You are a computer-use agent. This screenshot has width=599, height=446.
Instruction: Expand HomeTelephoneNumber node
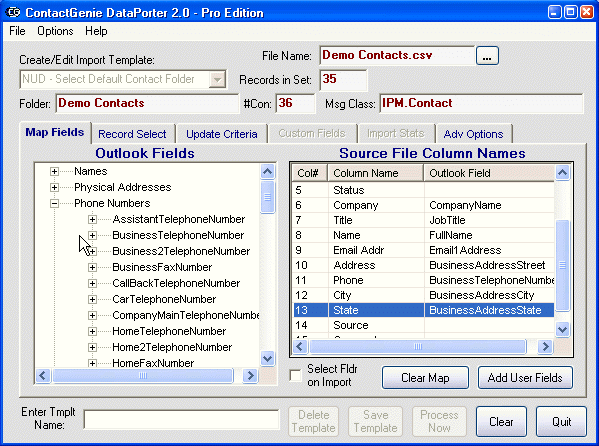(92, 331)
